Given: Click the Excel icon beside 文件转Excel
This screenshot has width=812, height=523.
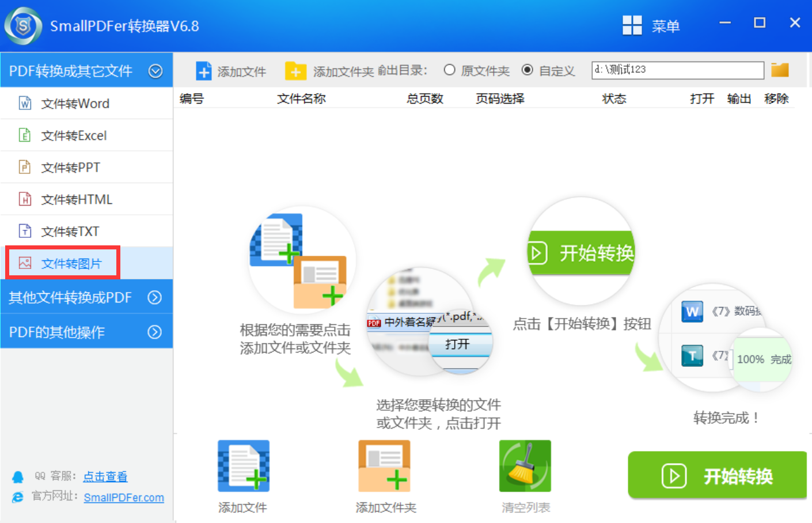Looking at the screenshot, I should click(x=25, y=135).
